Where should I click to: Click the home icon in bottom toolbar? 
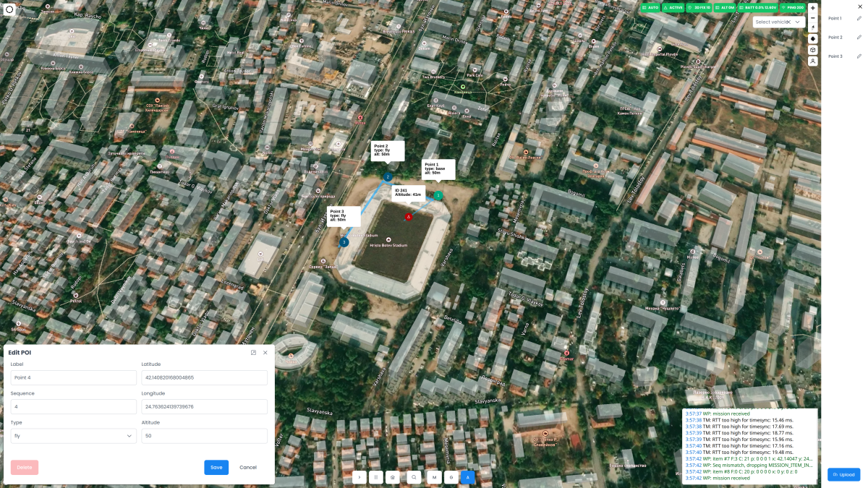[x=393, y=477]
